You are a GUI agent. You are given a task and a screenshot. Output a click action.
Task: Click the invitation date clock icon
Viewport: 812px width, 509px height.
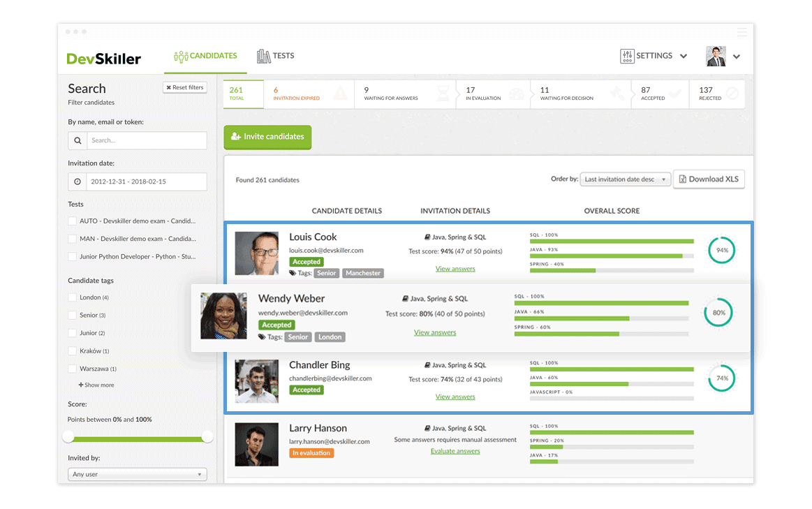[x=77, y=182]
